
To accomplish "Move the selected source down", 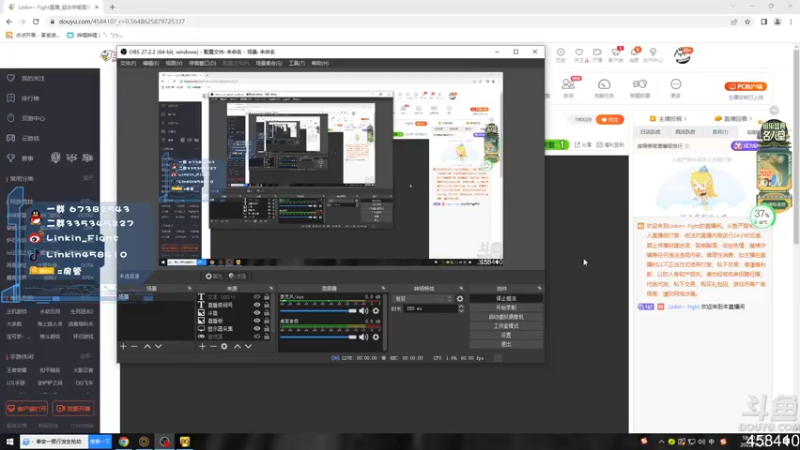I will pyautogui.click(x=248, y=346).
